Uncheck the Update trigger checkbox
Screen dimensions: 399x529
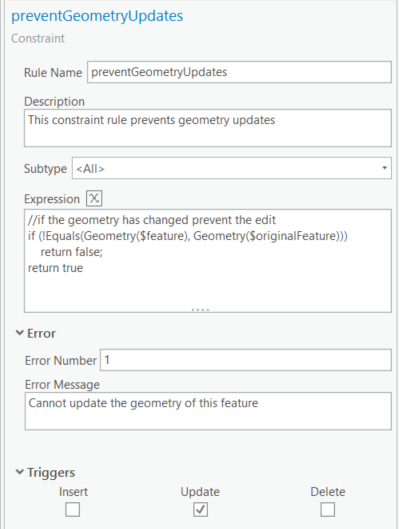click(200, 509)
